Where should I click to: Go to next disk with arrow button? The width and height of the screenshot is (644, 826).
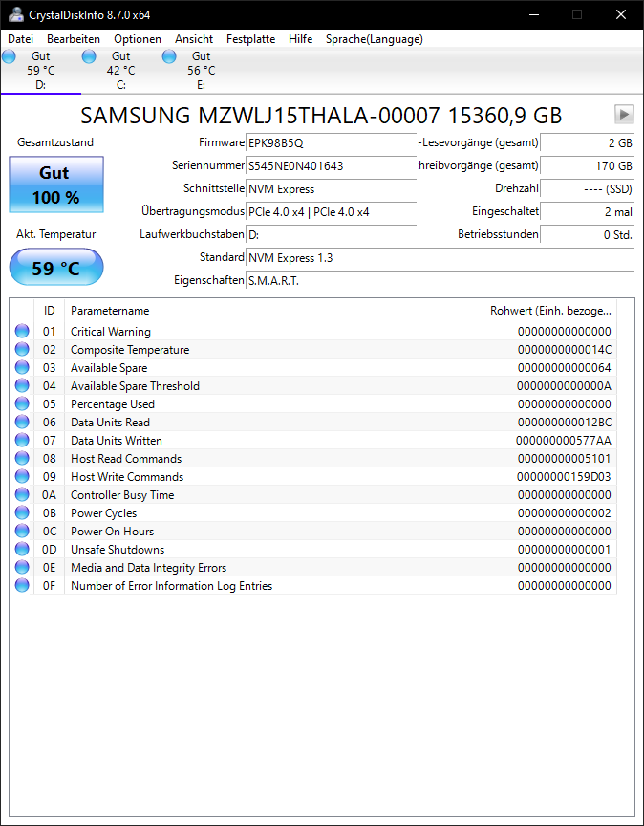coord(624,114)
